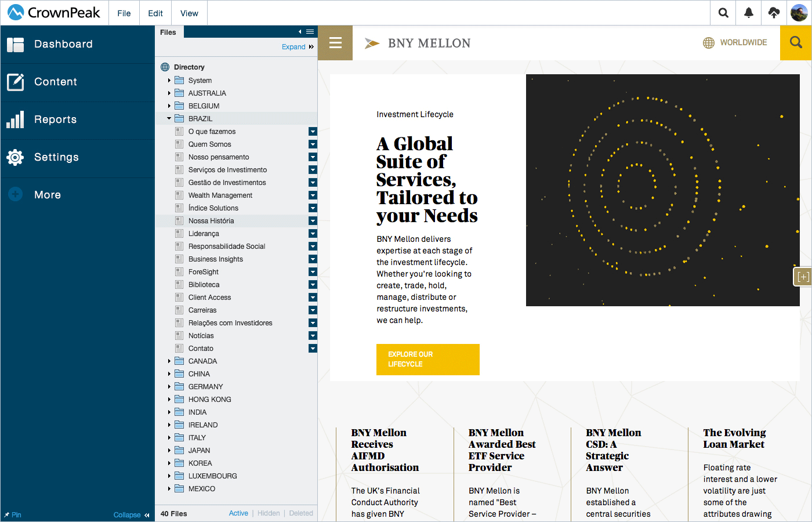Image resolution: width=812 pixels, height=522 pixels.
Task: Click the page icon beside Contato
Action: (179, 348)
